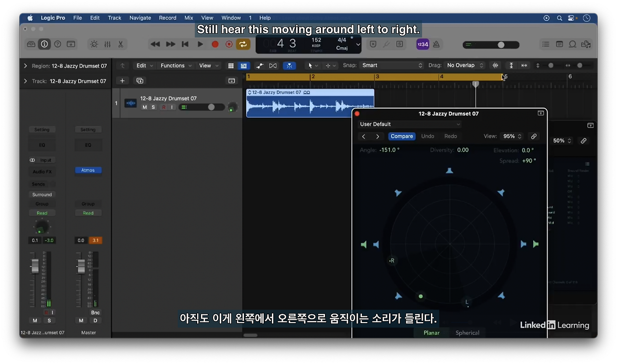
Task: Click the horizontal auto zoom icon
Action: (x=524, y=65)
